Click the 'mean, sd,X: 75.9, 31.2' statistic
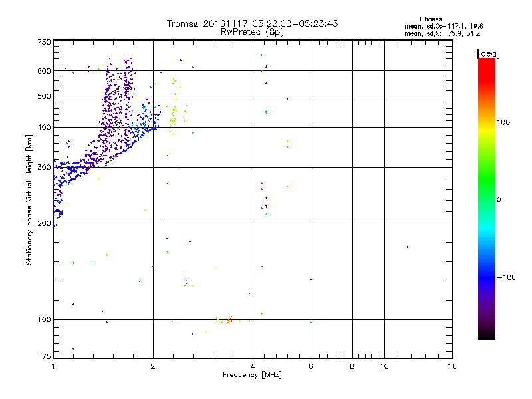The image size is (532, 399). pos(442,33)
